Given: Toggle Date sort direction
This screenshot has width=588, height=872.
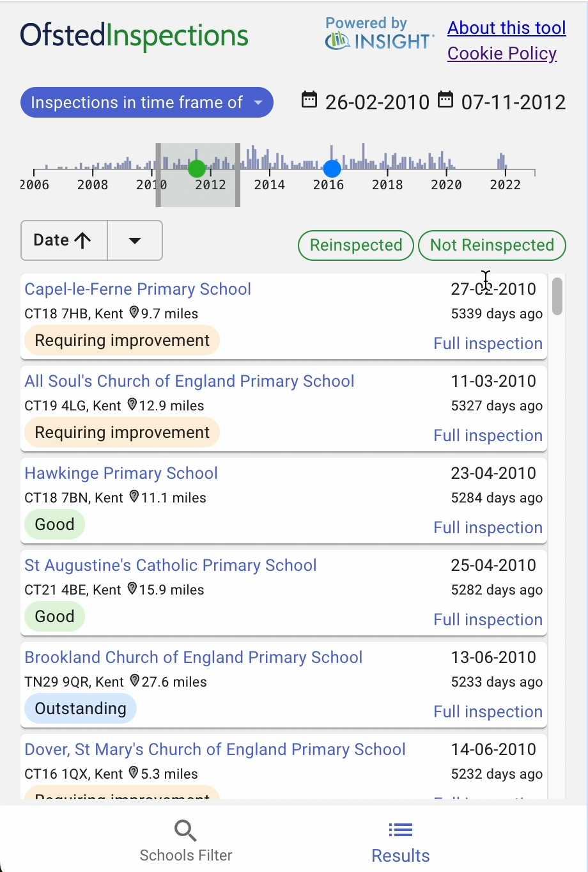Looking at the screenshot, I should tap(63, 240).
